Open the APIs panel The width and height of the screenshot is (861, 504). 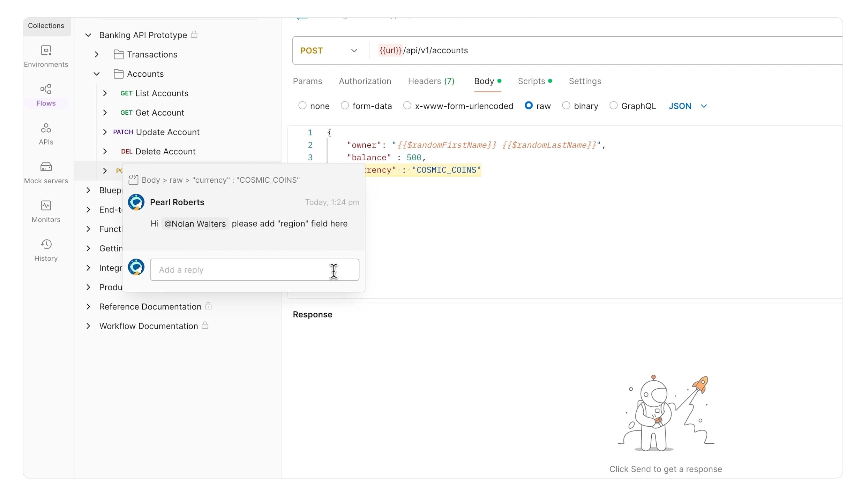pos(46,133)
